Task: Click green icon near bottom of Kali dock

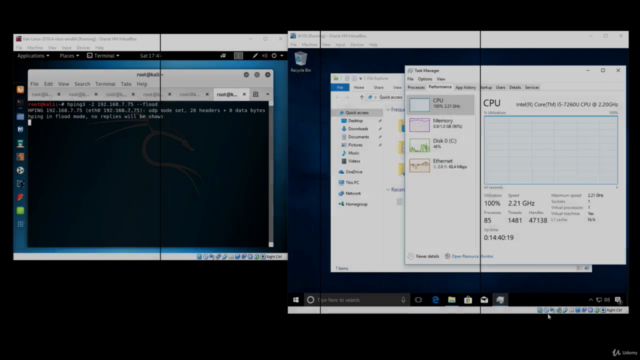Action: (20, 211)
